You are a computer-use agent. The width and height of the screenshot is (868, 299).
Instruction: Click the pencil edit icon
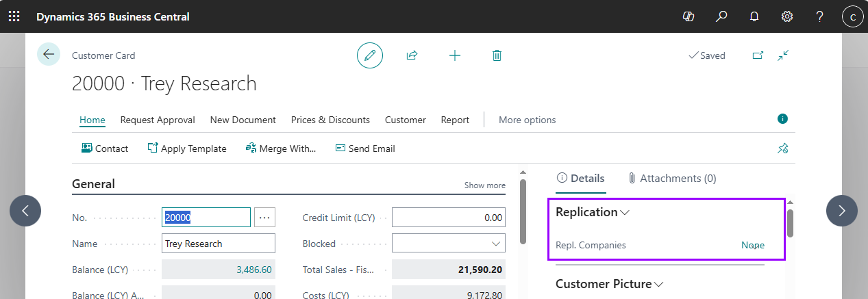click(370, 55)
